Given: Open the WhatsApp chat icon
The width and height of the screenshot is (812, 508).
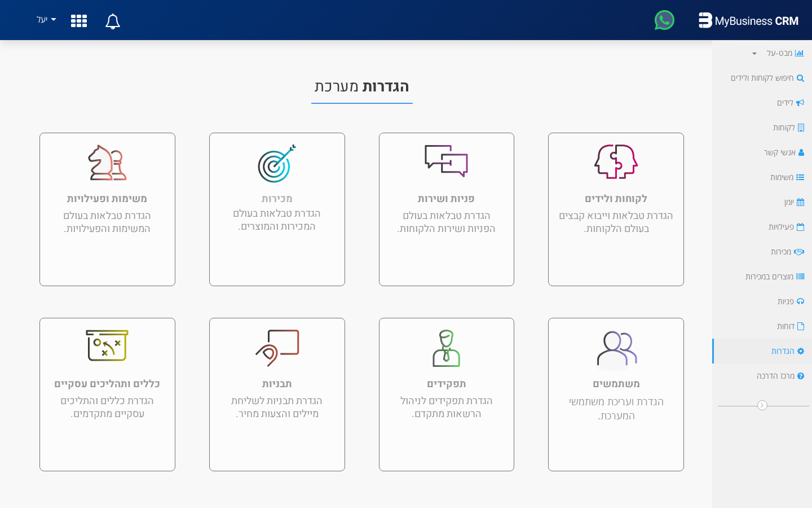Looking at the screenshot, I should pos(664,20).
